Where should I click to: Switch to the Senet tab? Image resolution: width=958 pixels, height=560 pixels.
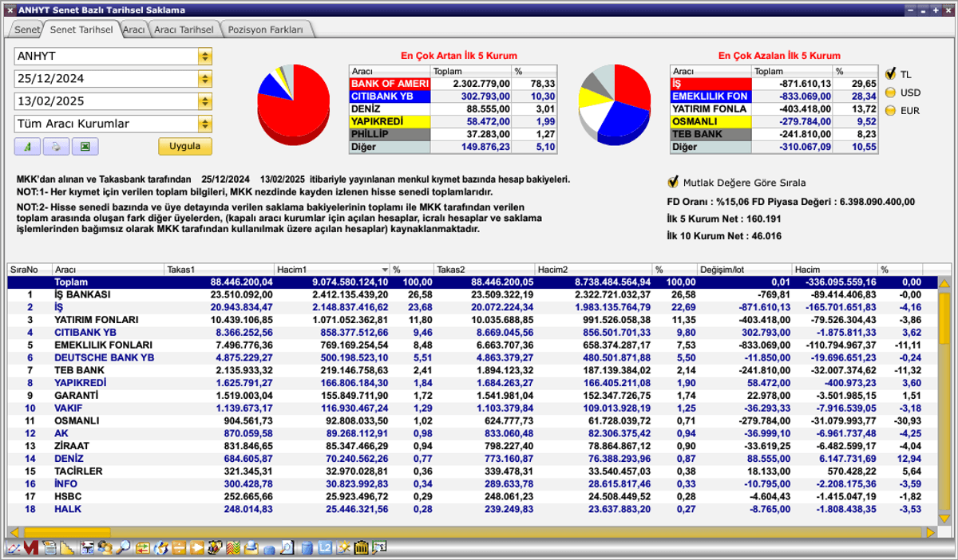point(26,30)
